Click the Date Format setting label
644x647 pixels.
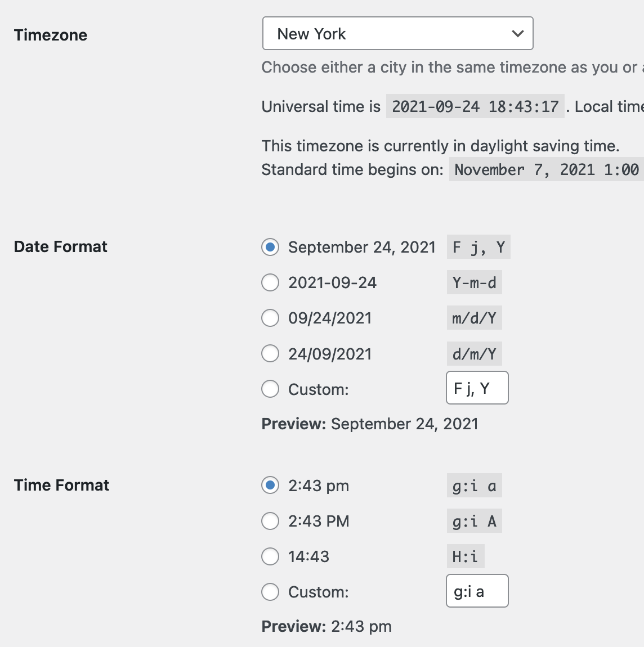click(x=61, y=247)
